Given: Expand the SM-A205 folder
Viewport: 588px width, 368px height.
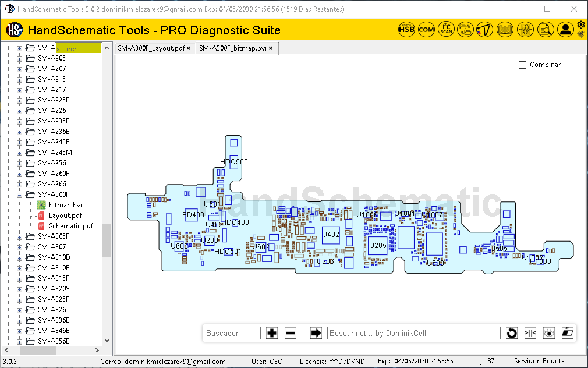Looking at the screenshot, I should (19, 59).
